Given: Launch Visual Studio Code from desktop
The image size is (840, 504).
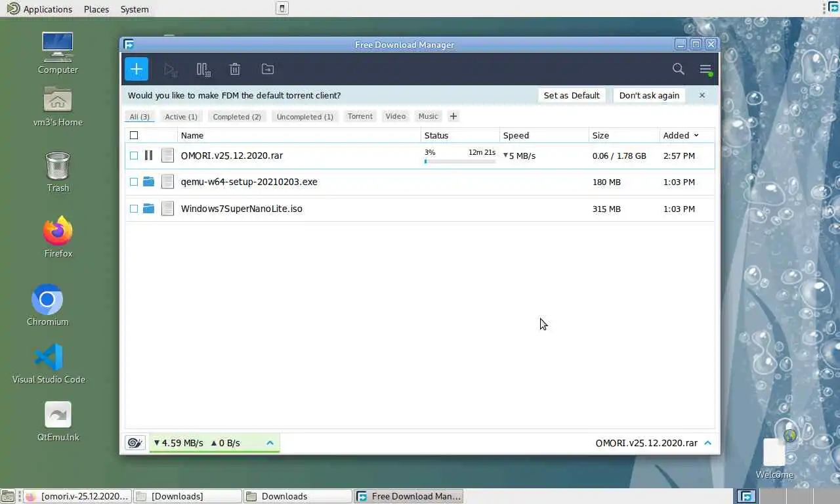Looking at the screenshot, I should pyautogui.click(x=49, y=363).
